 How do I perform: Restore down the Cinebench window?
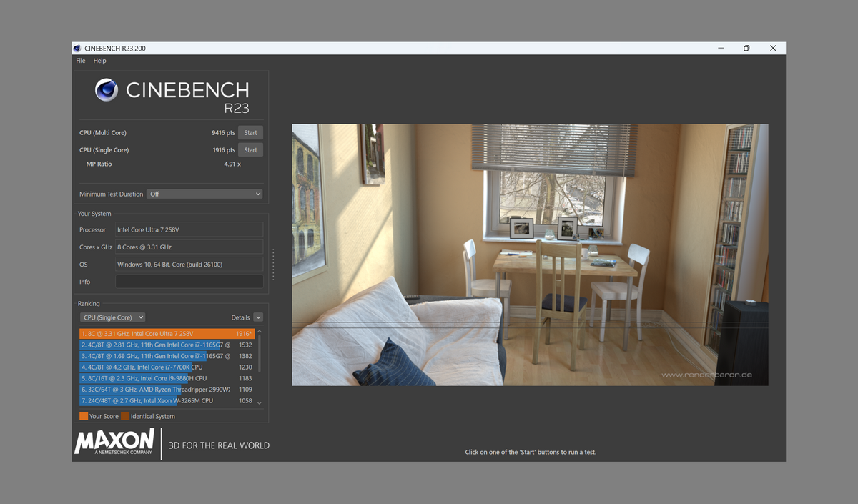click(x=746, y=48)
